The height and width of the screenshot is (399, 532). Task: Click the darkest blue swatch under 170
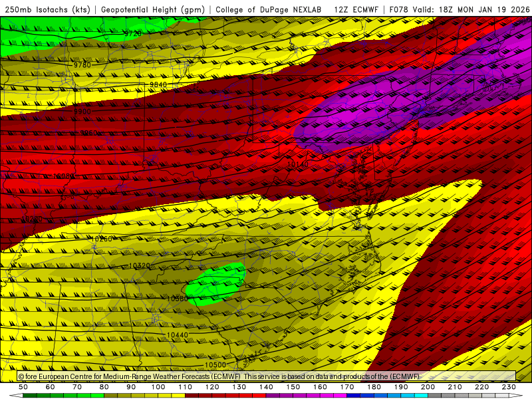click(x=354, y=396)
